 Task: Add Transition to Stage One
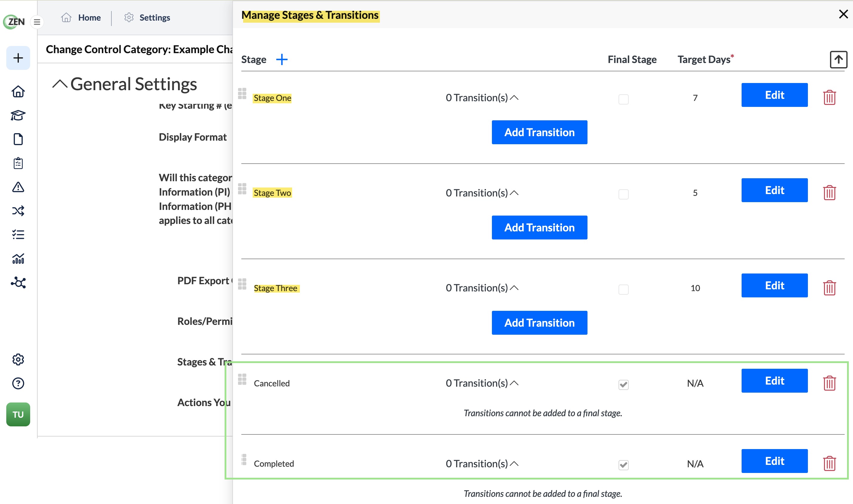[539, 132]
